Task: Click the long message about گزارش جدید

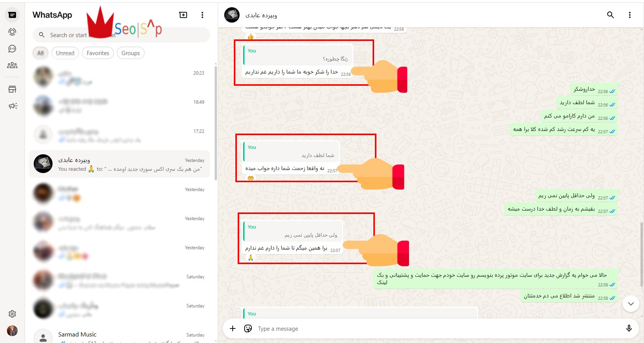Action: 495,279
